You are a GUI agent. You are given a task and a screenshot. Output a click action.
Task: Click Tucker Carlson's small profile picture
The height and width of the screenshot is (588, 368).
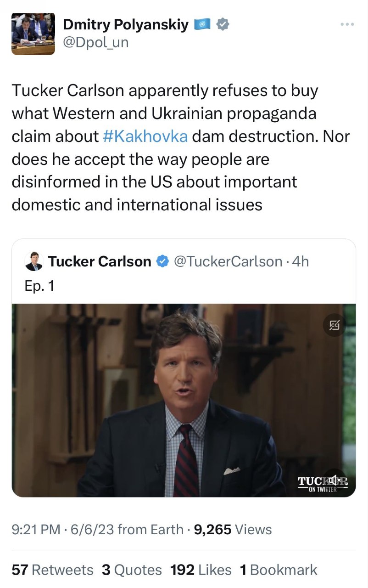pos(34,261)
